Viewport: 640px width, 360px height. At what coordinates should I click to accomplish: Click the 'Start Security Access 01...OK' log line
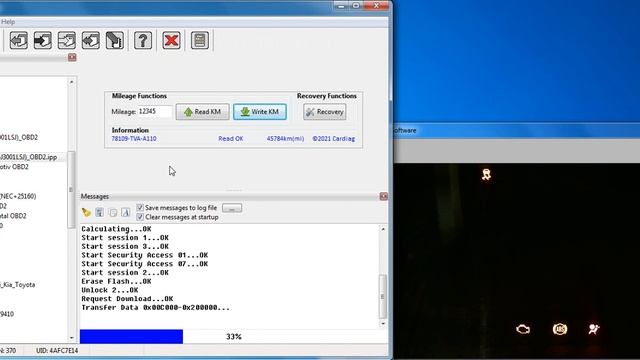[144, 255]
